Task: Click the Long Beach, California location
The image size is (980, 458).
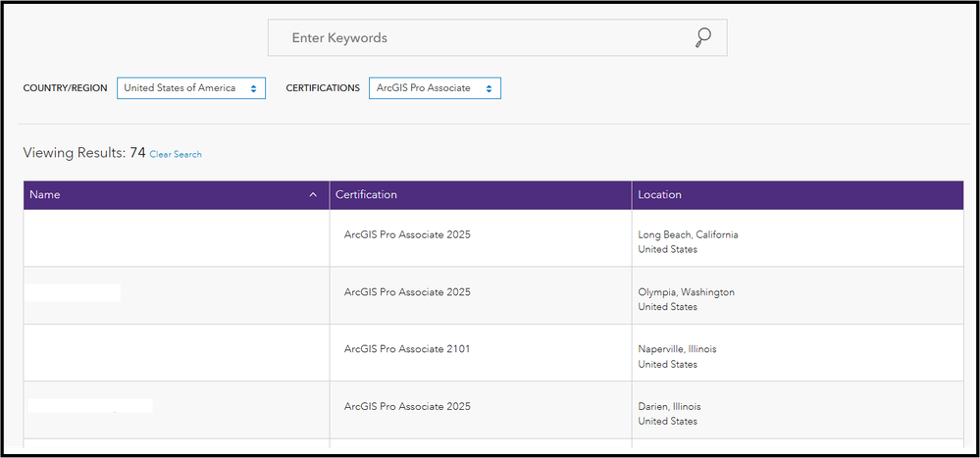Action: point(688,235)
